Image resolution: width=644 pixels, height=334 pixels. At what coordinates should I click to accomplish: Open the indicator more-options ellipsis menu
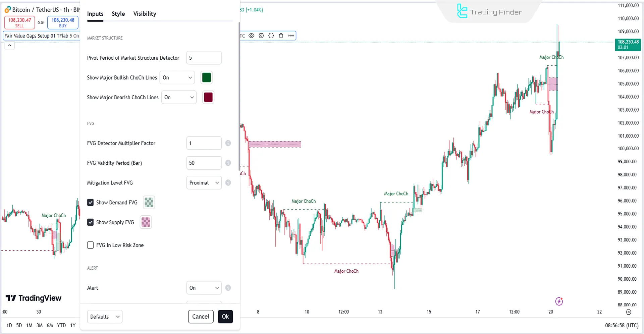tap(290, 35)
